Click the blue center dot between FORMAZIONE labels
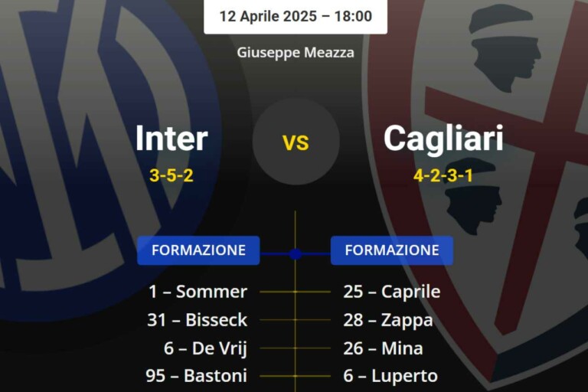Screen dimensions: 588x392 pos(296,253)
